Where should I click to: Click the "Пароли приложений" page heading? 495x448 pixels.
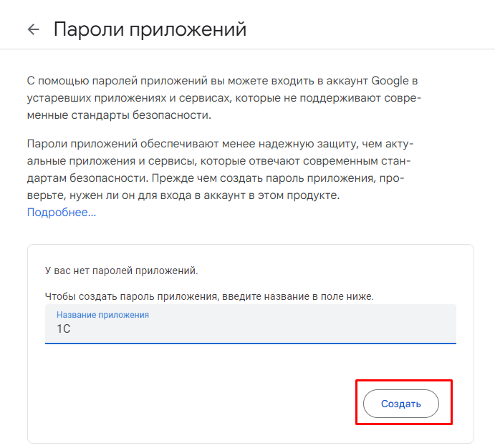pos(150,29)
